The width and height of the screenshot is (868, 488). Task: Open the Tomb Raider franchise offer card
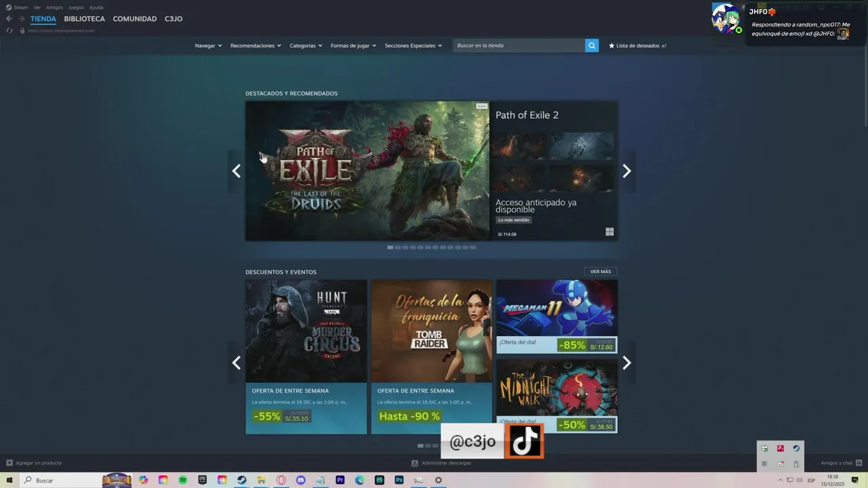click(x=431, y=357)
